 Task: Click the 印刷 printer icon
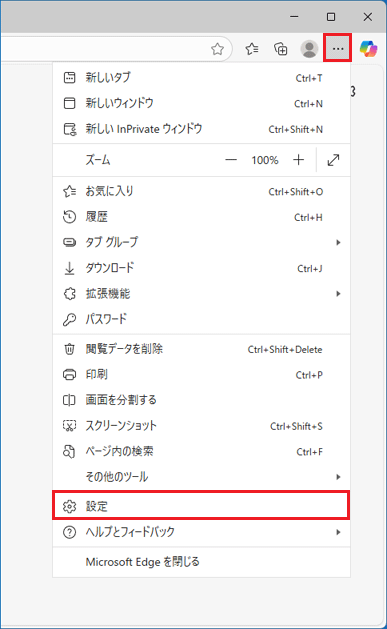[69, 375]
